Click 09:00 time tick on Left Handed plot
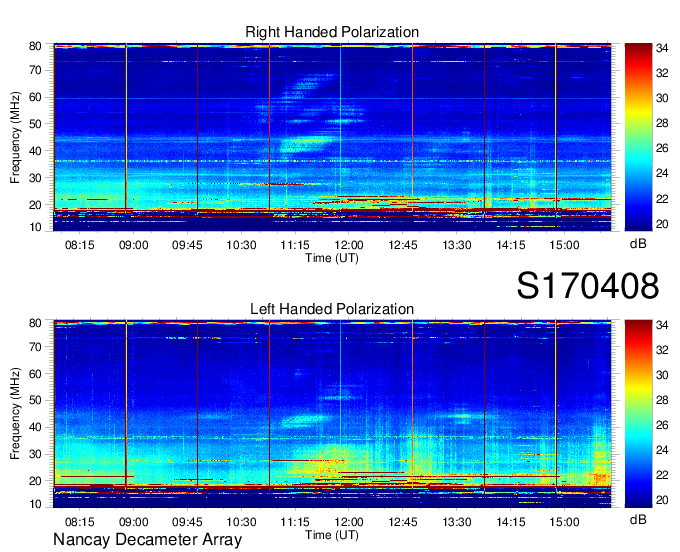This screenshot has width=680, height=552. pyautogui.click(x=134, y=522)
